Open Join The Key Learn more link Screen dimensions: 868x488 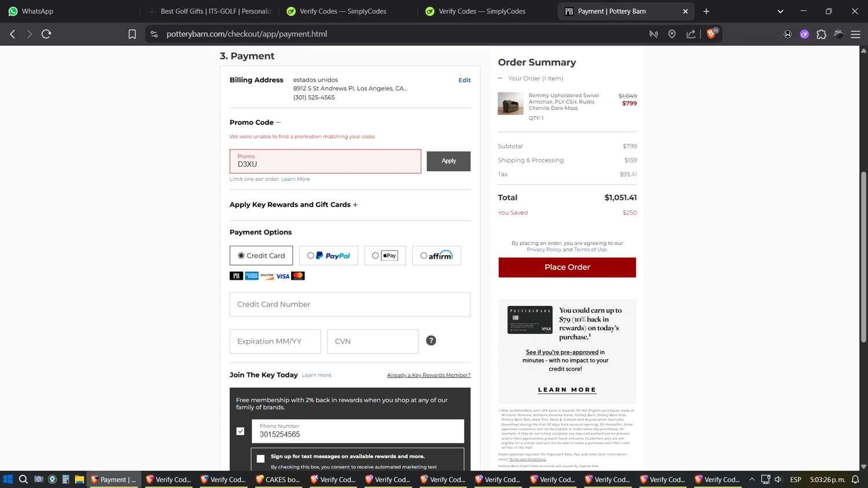[317, 375]
